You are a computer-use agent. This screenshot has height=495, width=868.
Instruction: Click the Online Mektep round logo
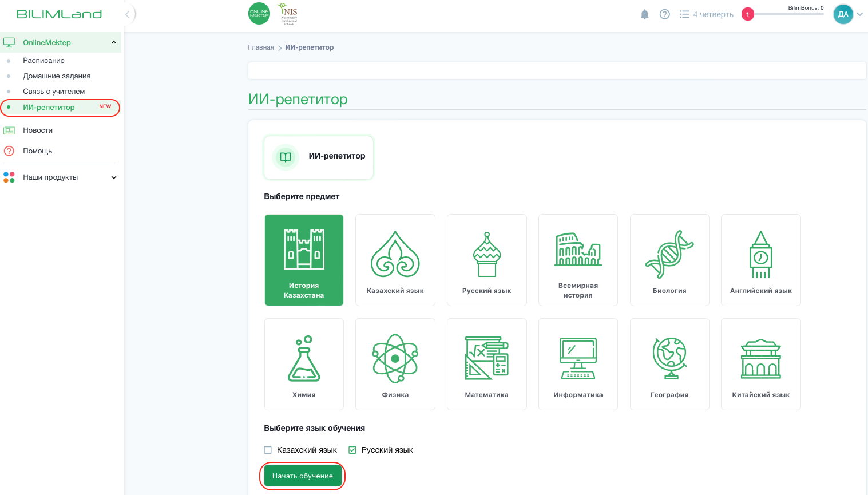coord(259,14)
